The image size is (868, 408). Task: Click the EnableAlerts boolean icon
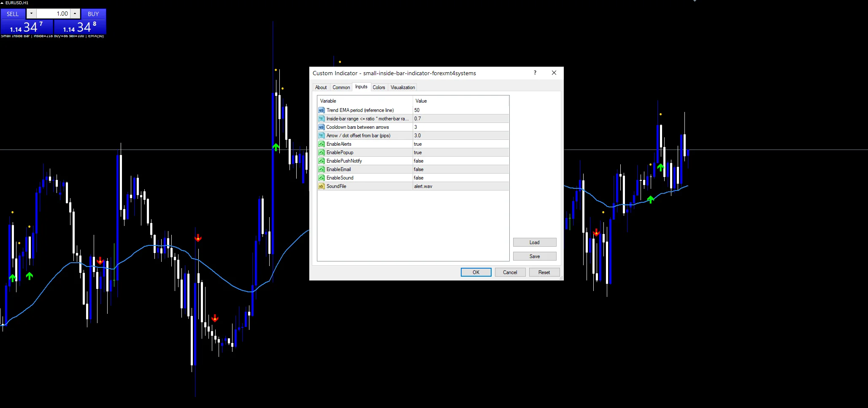321,144
